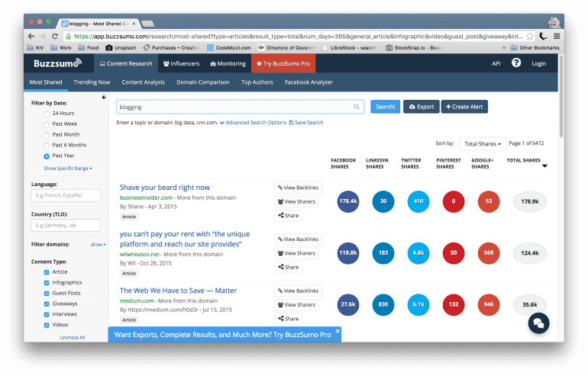Uncheck the Guest Posts content type
Image resolution: width=588 pixels, height=376 pixels.
47,293
